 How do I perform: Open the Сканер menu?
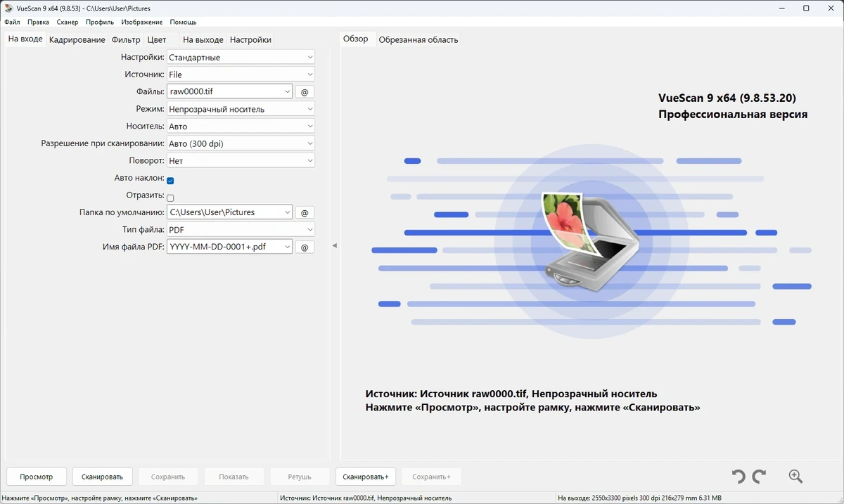point(68,22)
